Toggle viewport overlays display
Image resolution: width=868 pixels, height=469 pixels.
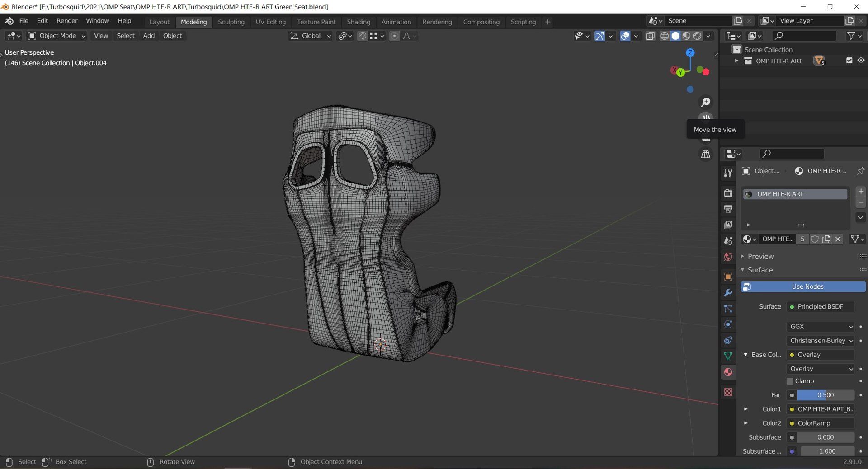(625, 36)
